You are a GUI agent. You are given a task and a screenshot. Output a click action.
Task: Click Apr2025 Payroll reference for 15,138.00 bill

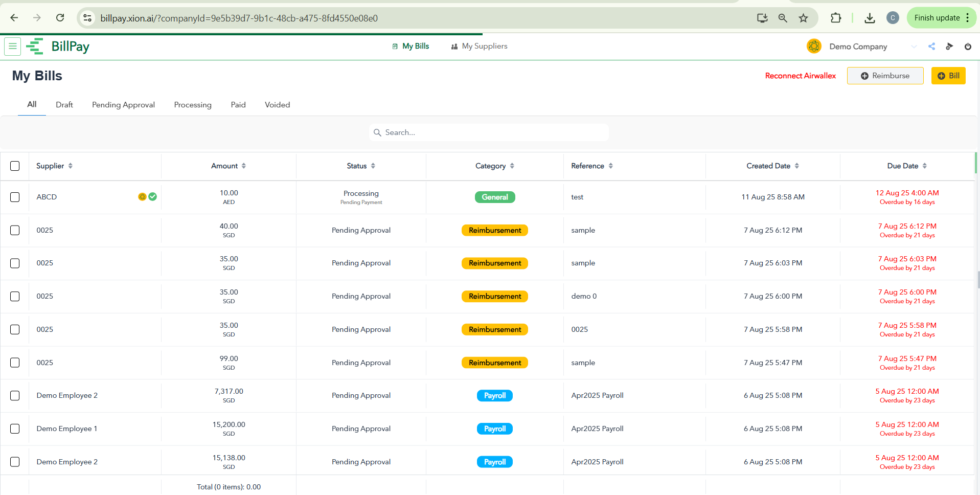[597, 462]
